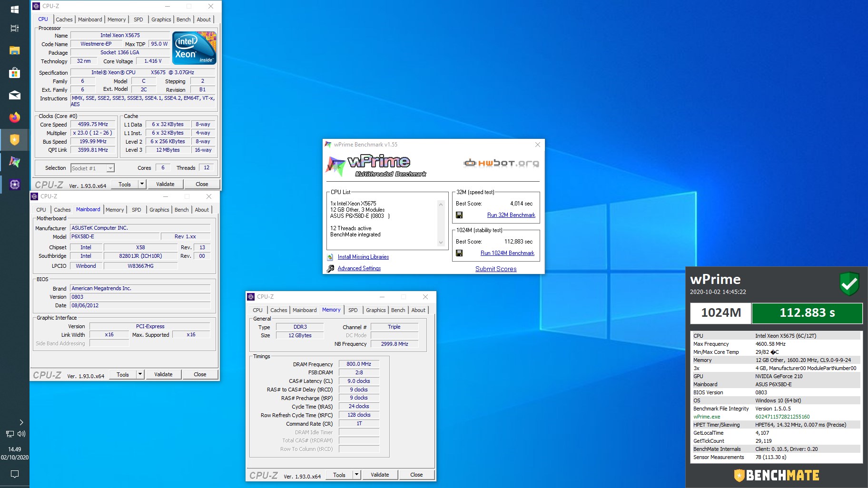This screenshot has width=868, height=488.
Task: Click the 1024M label in BenchMate panel
Action: pos(721,312)
